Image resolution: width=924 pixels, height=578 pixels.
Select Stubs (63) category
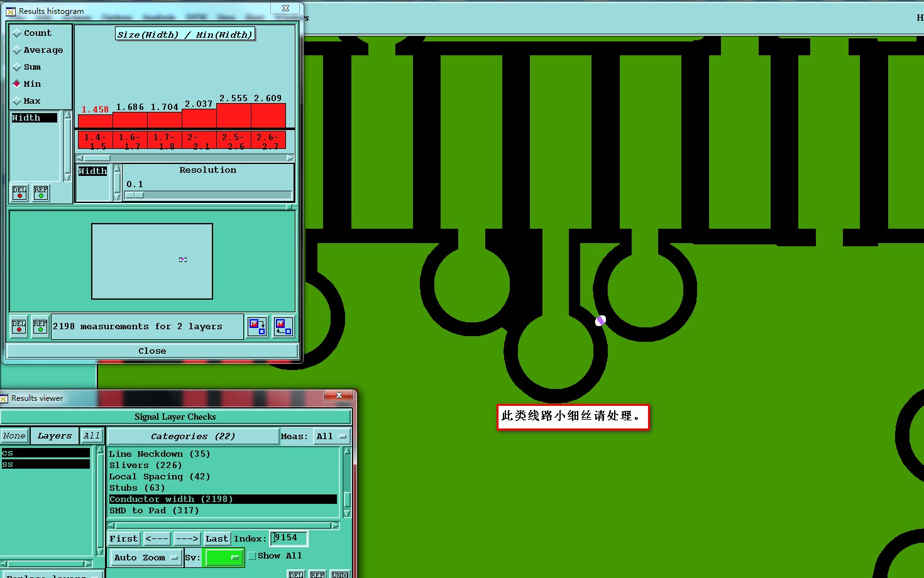[x=223, y=488]
